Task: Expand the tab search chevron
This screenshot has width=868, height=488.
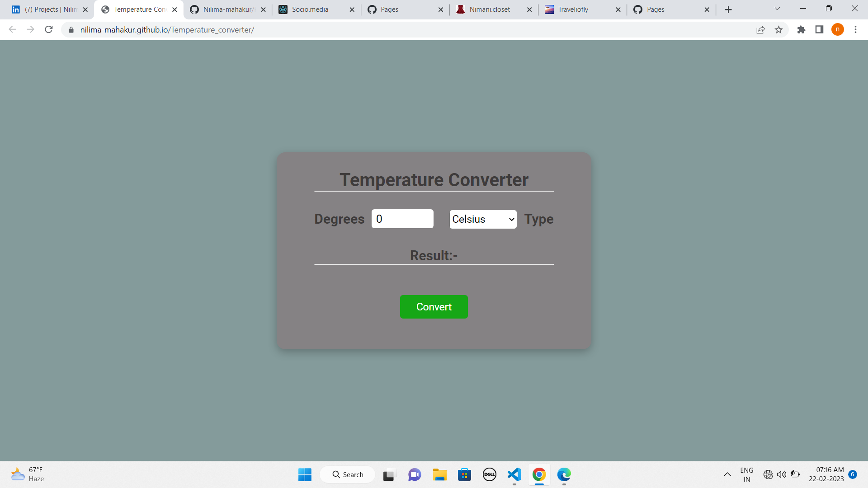Action: tap(777, 9)
